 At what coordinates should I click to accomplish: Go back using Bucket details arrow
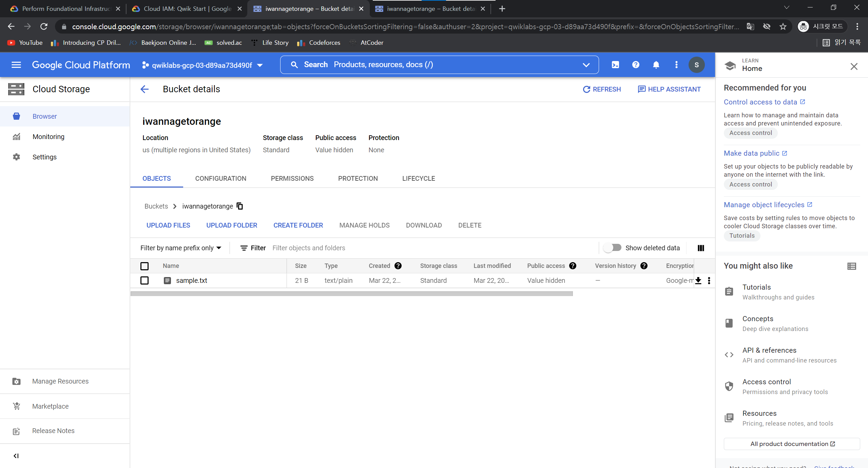click(144, 89)
